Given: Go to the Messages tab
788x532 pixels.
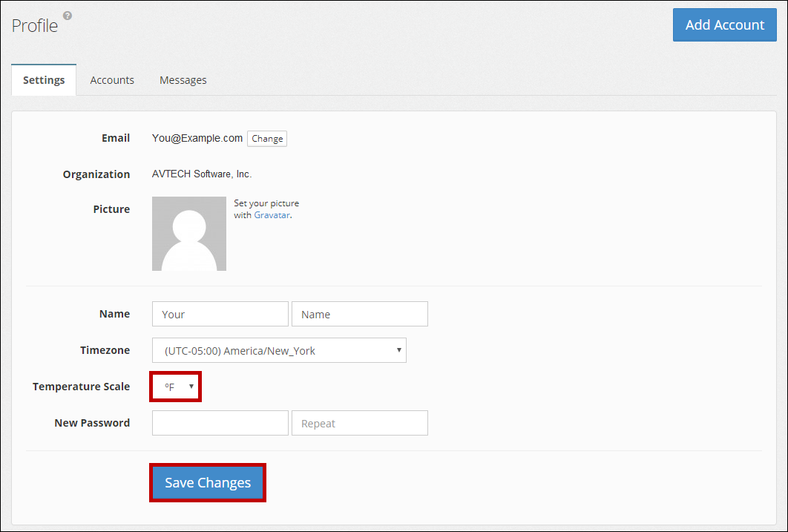Looking at the screenshot, I should coord(183,80).
